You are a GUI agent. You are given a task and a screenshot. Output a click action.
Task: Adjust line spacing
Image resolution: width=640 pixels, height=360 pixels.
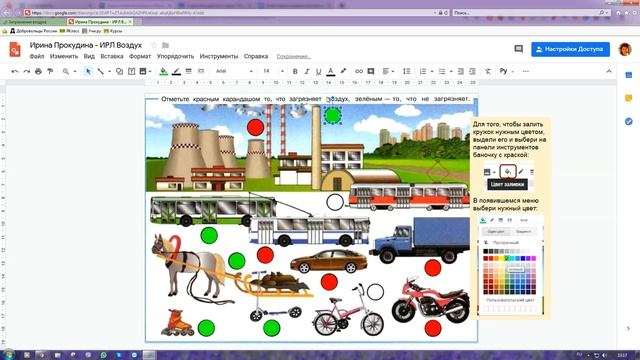(407, 71)
